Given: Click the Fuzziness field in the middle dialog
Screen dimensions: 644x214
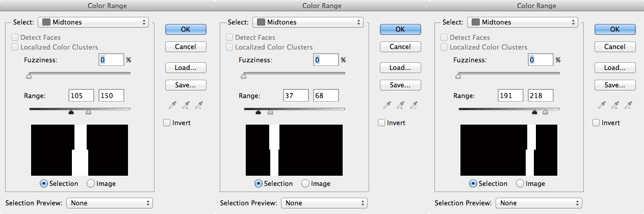Looking at the screenshot, I should 326,60.
